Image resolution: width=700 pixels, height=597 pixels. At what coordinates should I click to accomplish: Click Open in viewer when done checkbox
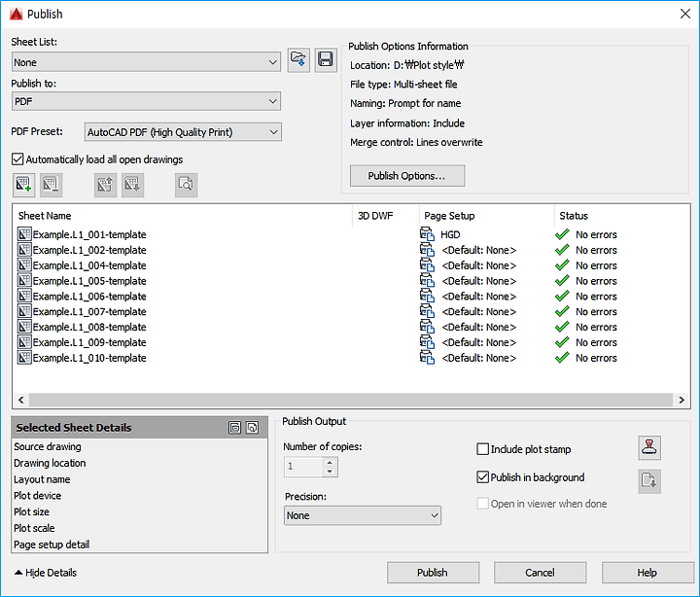pos(482,504)
